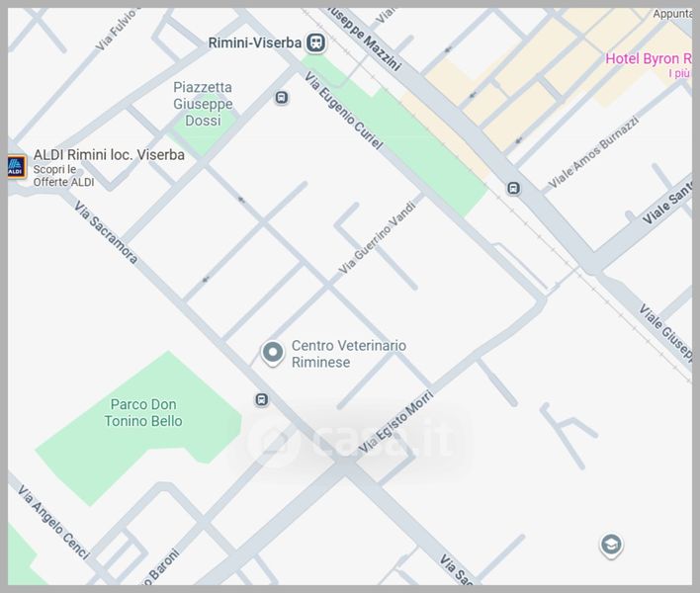700x593 pixels.
Task: Click the Rimini-Viserba station name label
Action: point(255,42)
